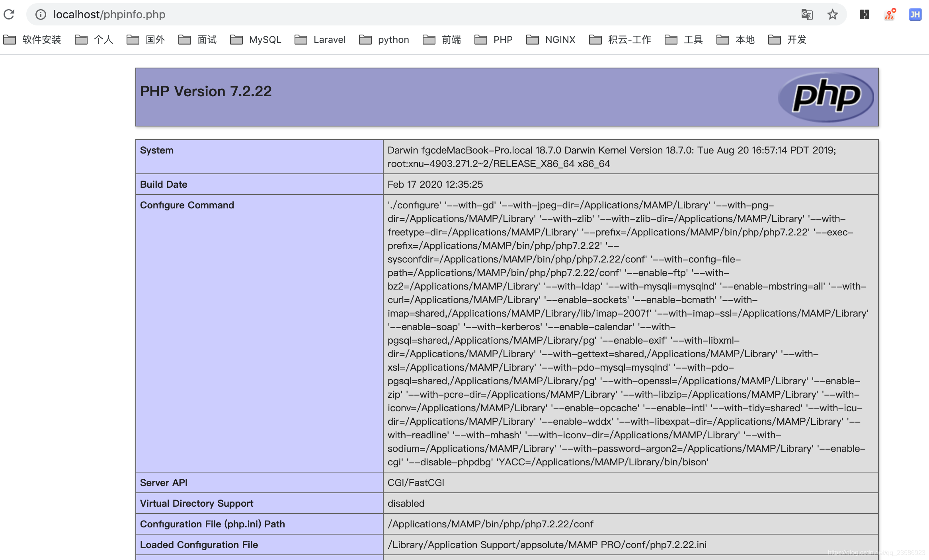
Task: Open the blue JH extension icon
Action: 915,14
